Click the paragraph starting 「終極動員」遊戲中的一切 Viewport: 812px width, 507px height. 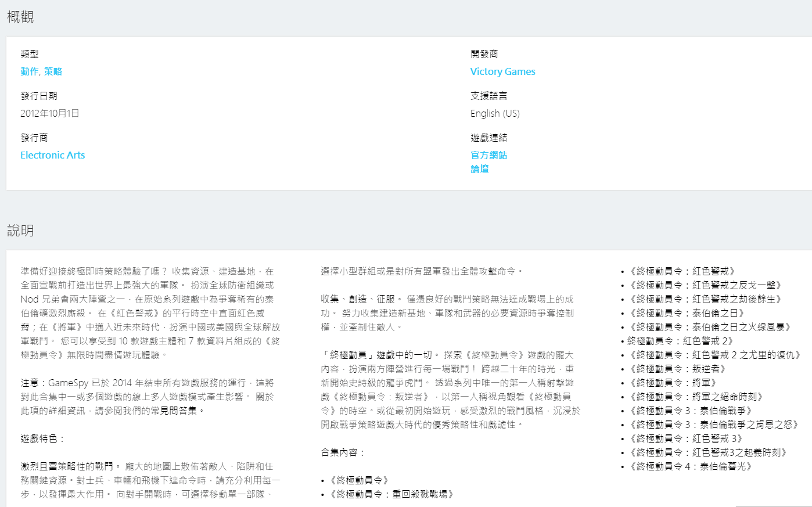[x=451, y=390]
